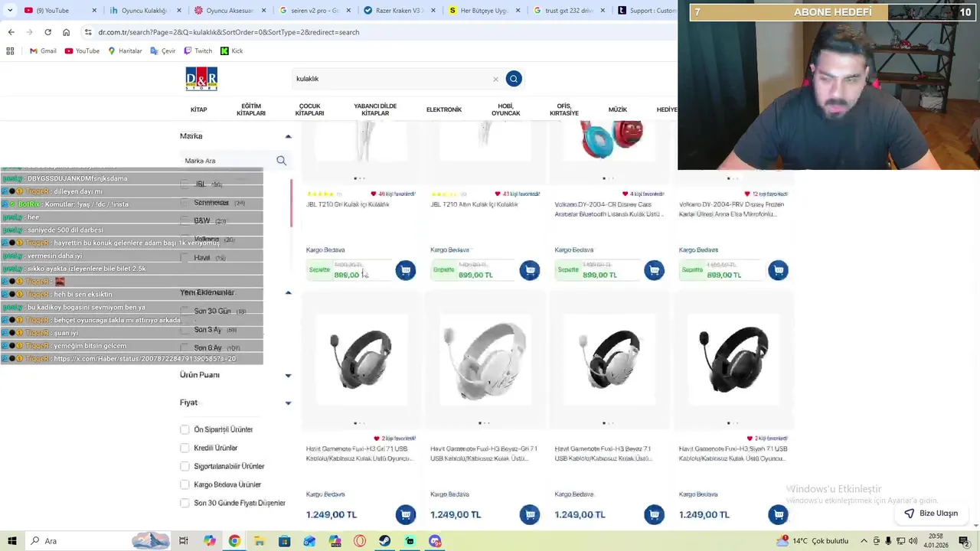
Task: Add Volkano DY-2004-FRV Disney Frozen to cart
Action: 778,270
